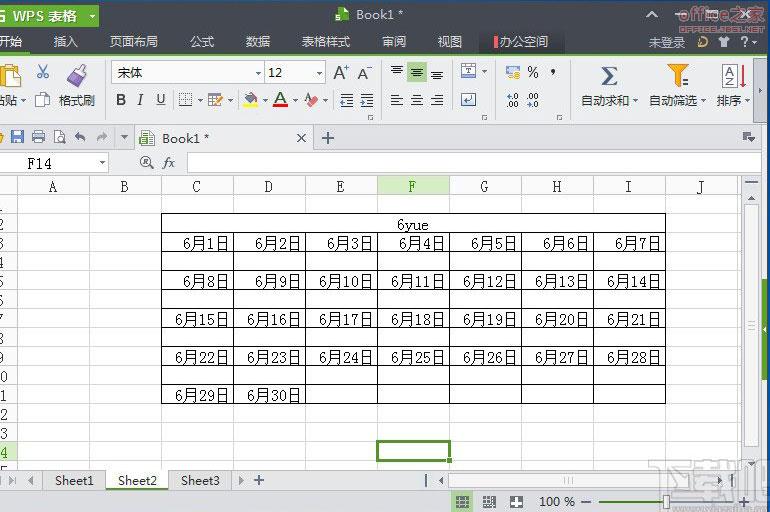
Task: Switch to page break preview view icon
Action: pyautogui.click(x=489, y=501)
